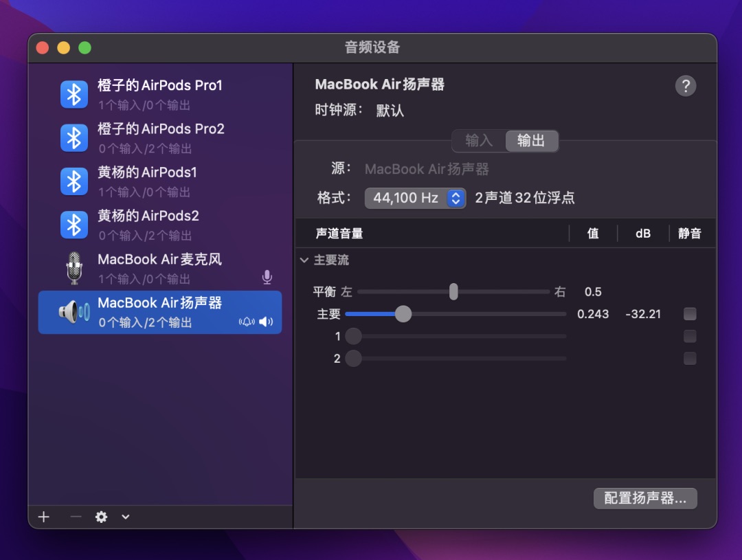This screenshot has width=742, height=560.
Task: Click the MacBook Air麦克风 microphone icon
Action: (x=74, y=269)
